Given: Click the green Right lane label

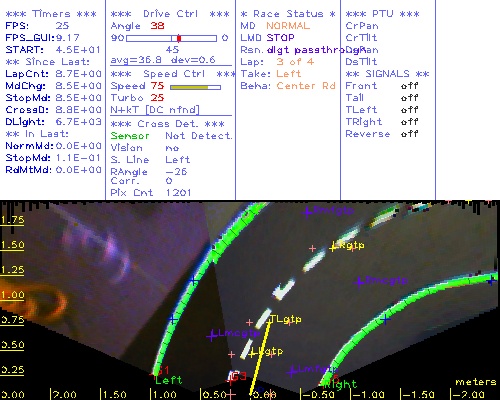Looking at the screenshot, I should point(341,385).
